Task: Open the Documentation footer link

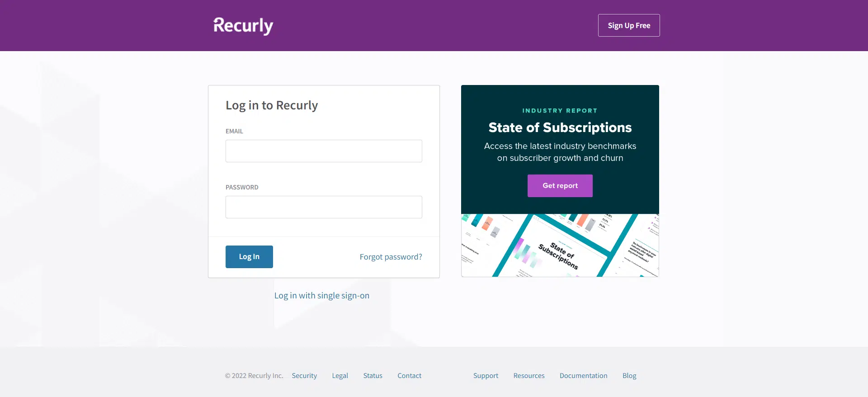Action: click(583, 376)
